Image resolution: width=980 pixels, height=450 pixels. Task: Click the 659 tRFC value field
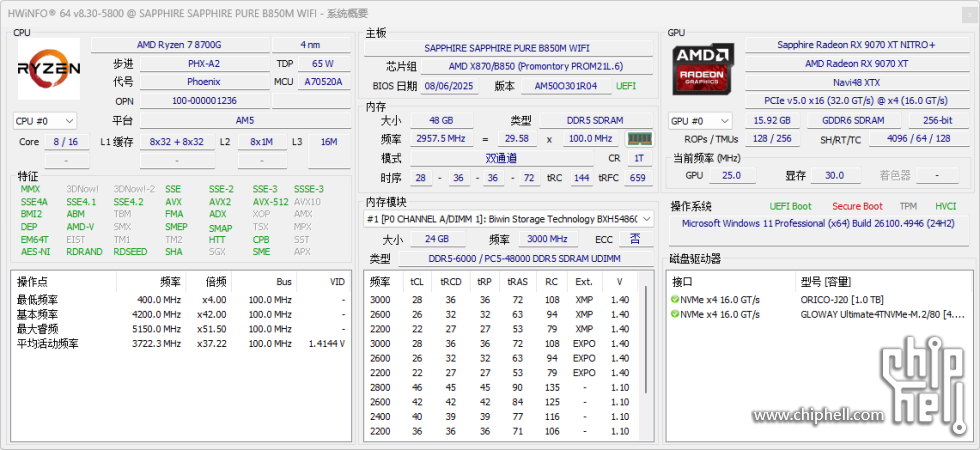click(638, 178)
